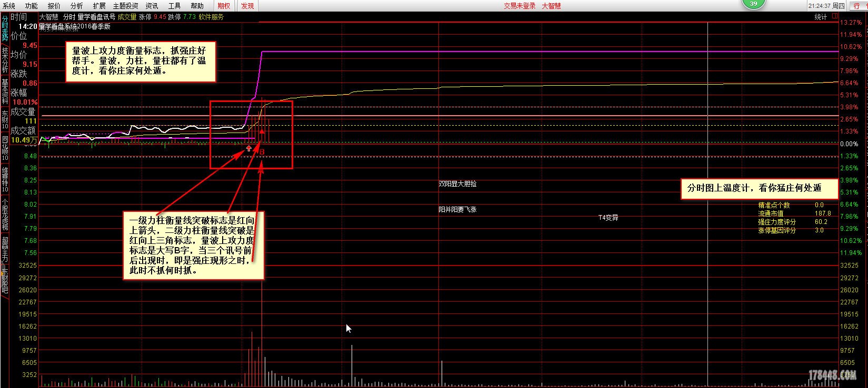Click the 里学看盘系统2016春季版 title text
This screenshot has height=388, width=868.
pos(75,26)
